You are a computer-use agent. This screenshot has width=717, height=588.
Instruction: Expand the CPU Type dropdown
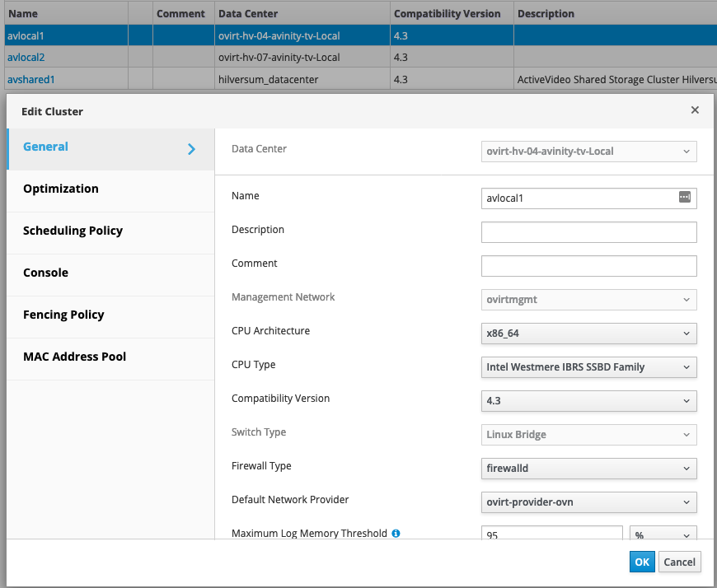[588, 367]
